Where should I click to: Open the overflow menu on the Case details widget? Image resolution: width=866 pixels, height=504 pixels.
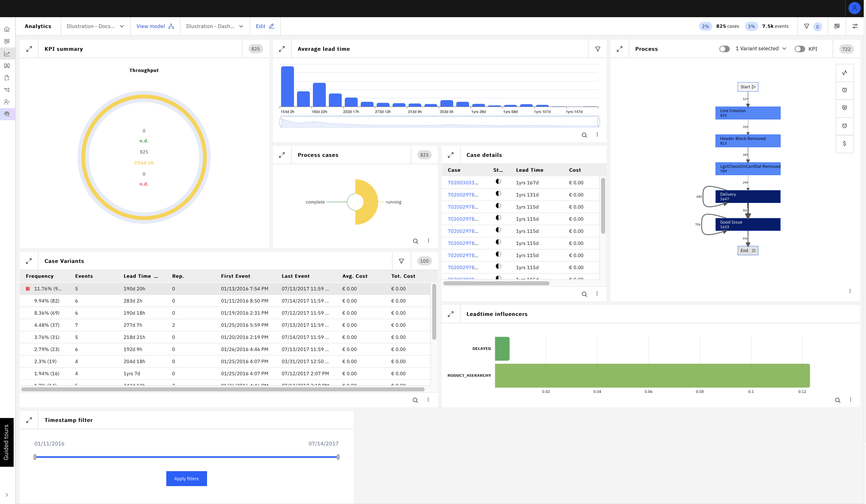[x=597, y=294]
